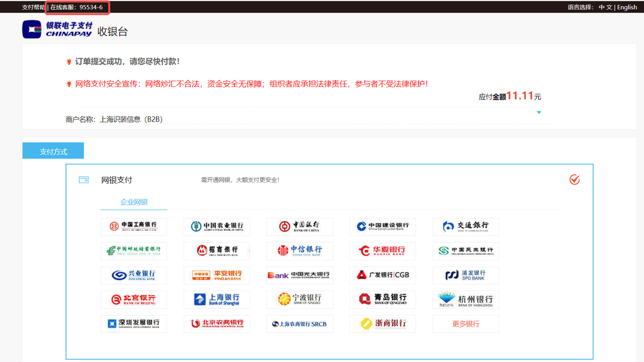Click the red 网络支付安全宣传 warning text
This screenshot has width=644, height=362.
(252, 84)
